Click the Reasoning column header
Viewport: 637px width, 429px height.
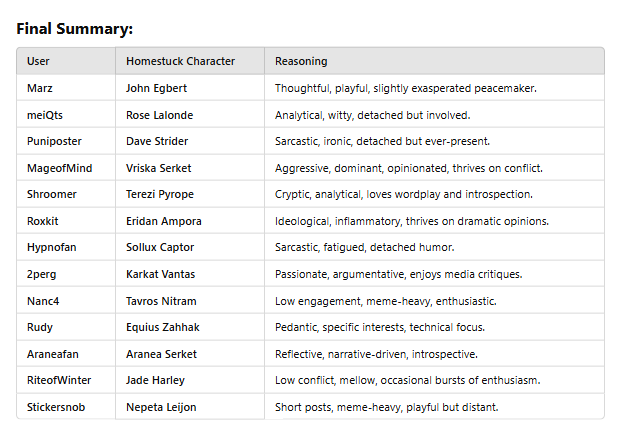[301, 61]
